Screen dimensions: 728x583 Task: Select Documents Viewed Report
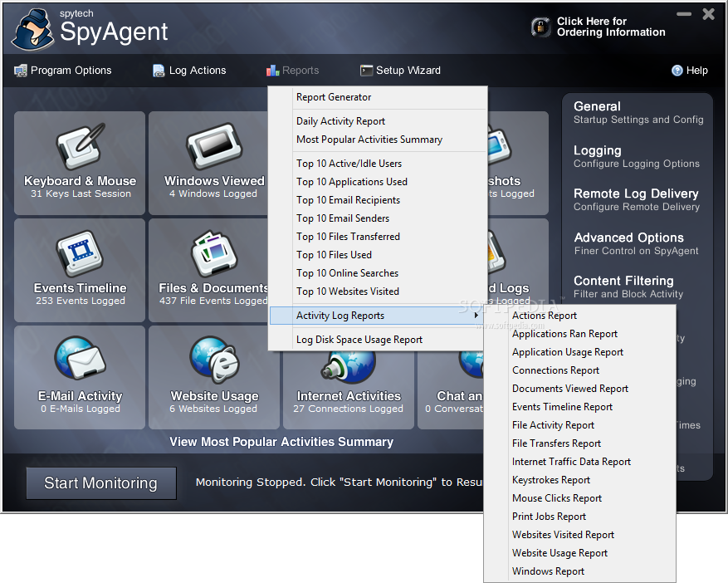click(579, 389)
